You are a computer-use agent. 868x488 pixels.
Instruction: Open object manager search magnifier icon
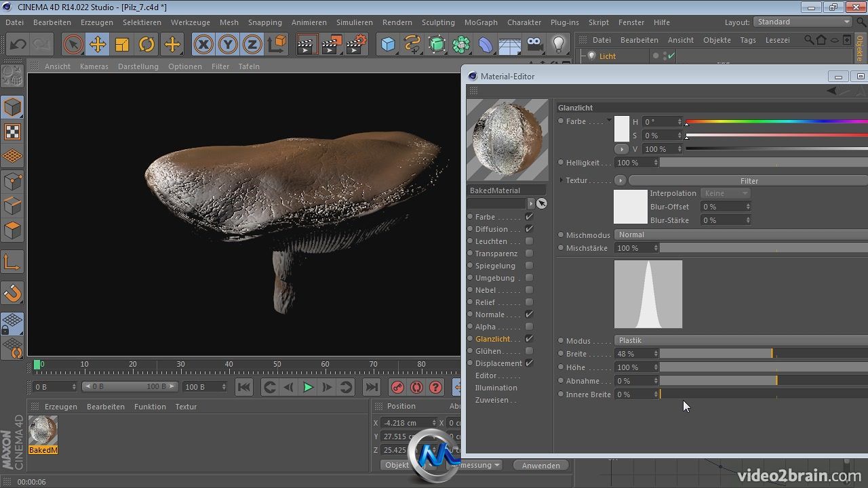click(x=809, y=40)
